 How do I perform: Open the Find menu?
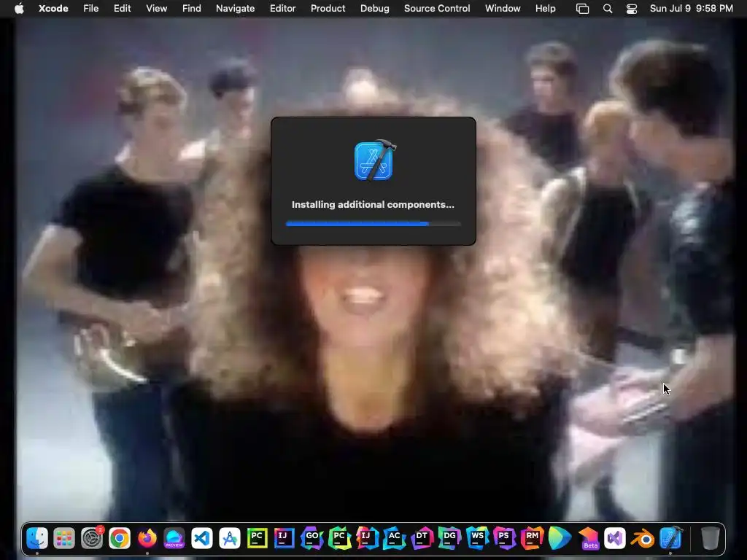tap(192, 9)
